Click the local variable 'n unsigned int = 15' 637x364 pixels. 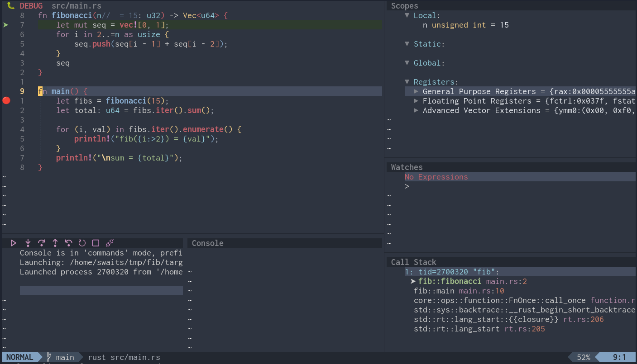pyautogui.click(x=466, y=25)
